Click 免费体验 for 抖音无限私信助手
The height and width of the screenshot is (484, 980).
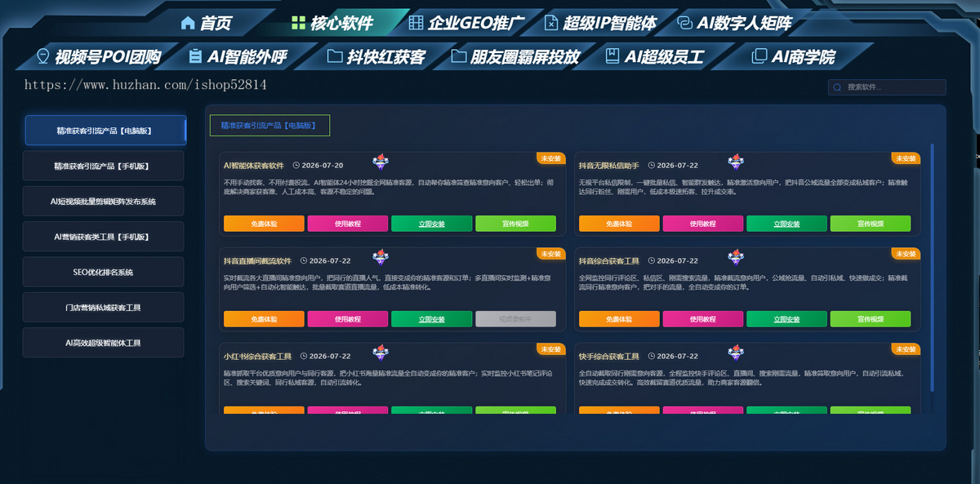click(x=619, y=224)
